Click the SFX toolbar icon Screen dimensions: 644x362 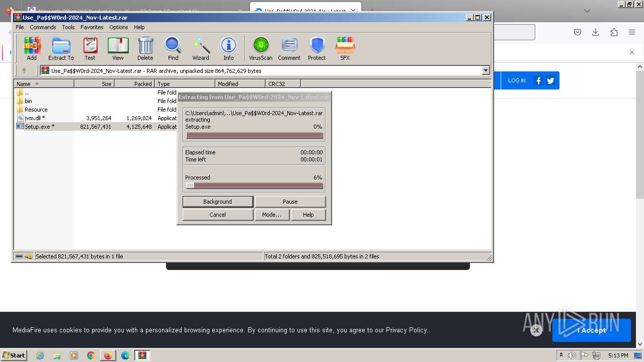point(345,49)
